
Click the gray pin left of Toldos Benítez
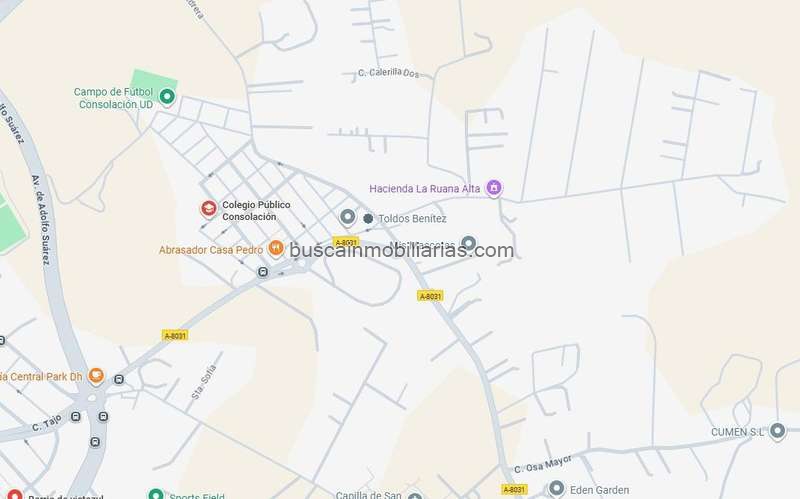(x=347, y=217)
